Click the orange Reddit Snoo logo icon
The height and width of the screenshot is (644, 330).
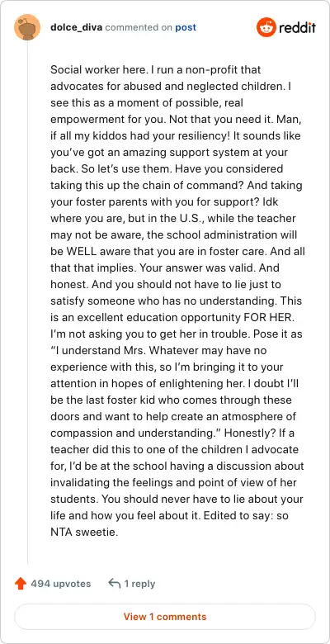coord(266,27)
